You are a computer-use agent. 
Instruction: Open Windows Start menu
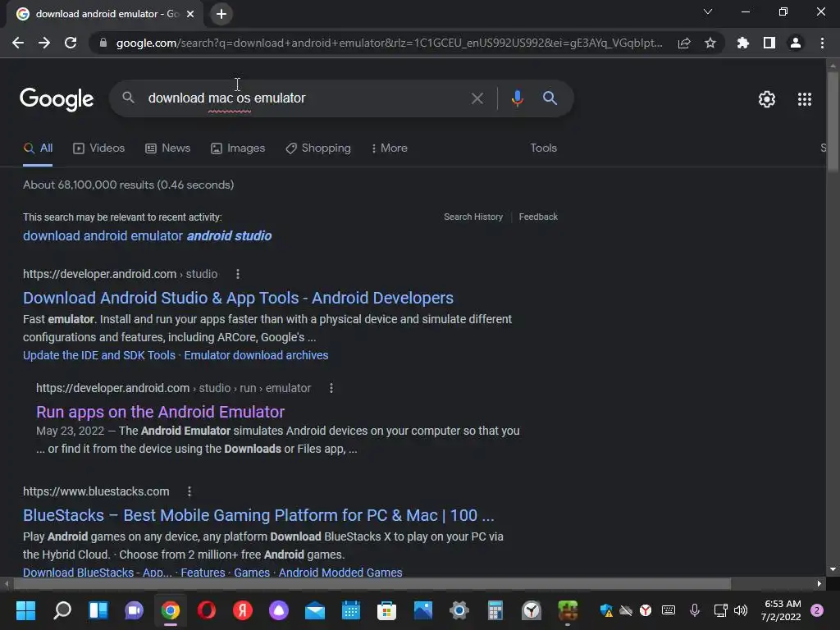click(25, 610)
